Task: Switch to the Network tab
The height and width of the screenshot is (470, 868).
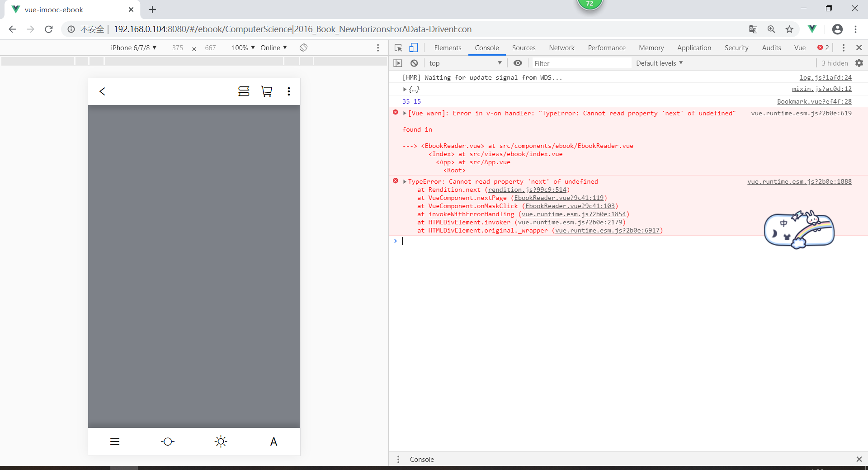Action: click(x=562, y=47)
